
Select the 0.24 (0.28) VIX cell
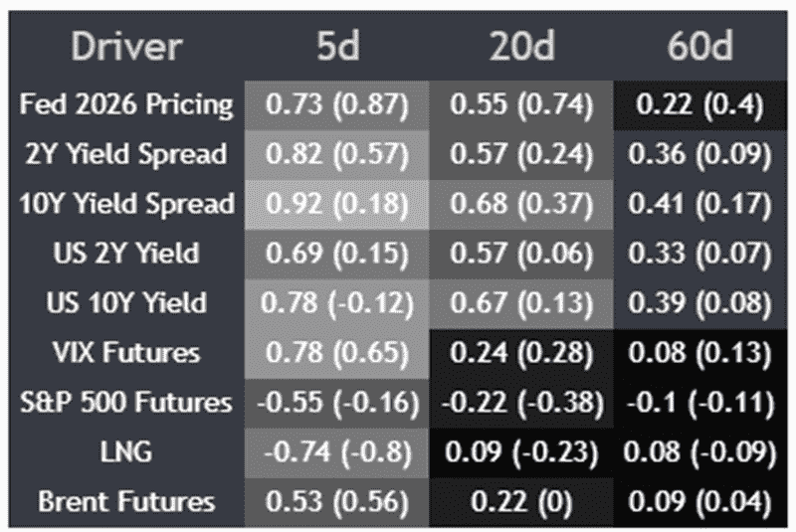click(x=521, y=352)
